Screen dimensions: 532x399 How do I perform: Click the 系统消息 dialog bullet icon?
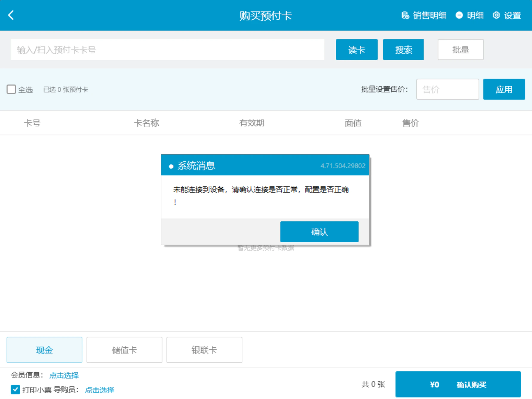point(171,167)
